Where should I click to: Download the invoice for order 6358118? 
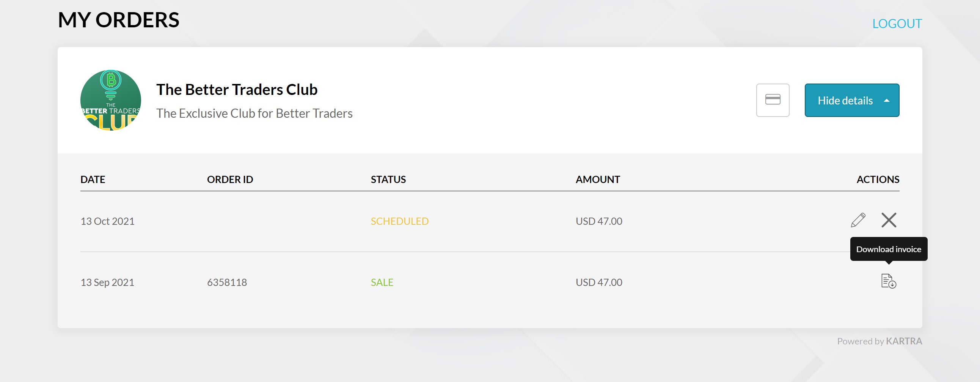[x=888, y=282]
